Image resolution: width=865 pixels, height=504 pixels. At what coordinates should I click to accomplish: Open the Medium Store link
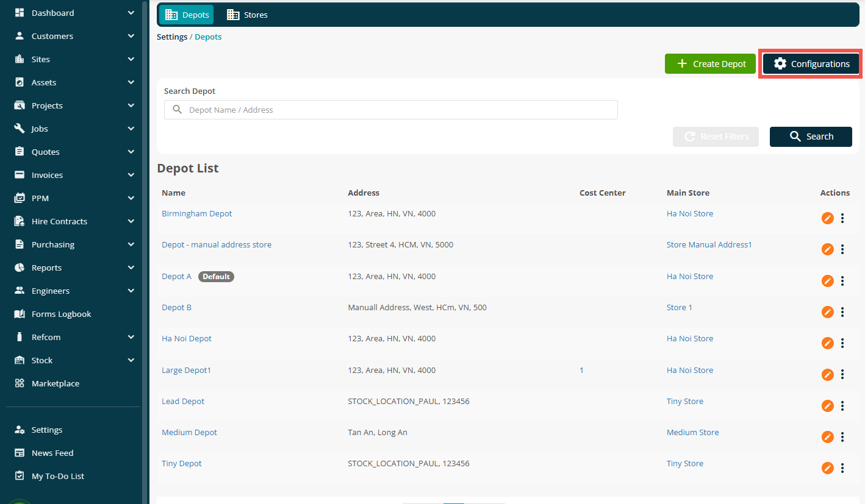[x=692, y=433]
